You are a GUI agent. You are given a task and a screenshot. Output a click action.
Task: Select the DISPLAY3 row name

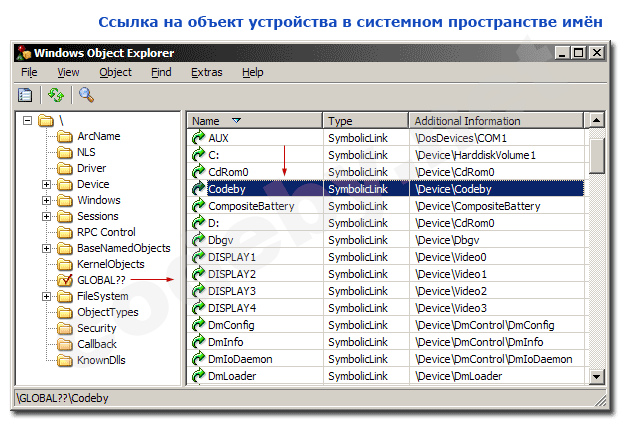tap(232, 291)
